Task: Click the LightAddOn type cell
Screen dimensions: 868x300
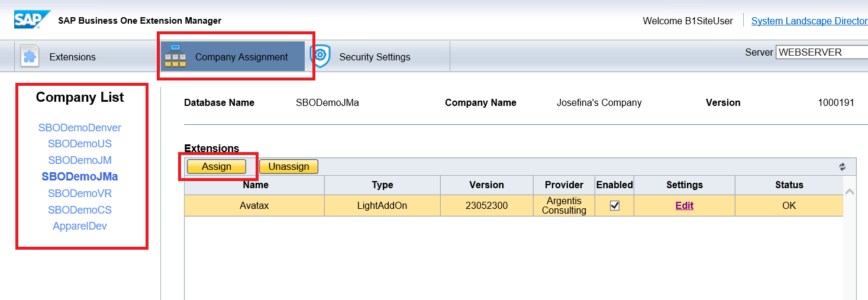Action: coord(382,205)
